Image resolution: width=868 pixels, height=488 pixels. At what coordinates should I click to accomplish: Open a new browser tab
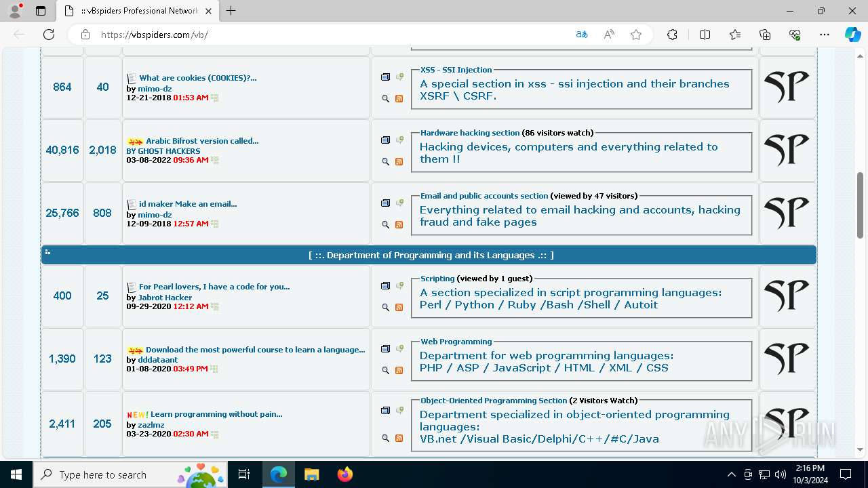pos(231,11)
